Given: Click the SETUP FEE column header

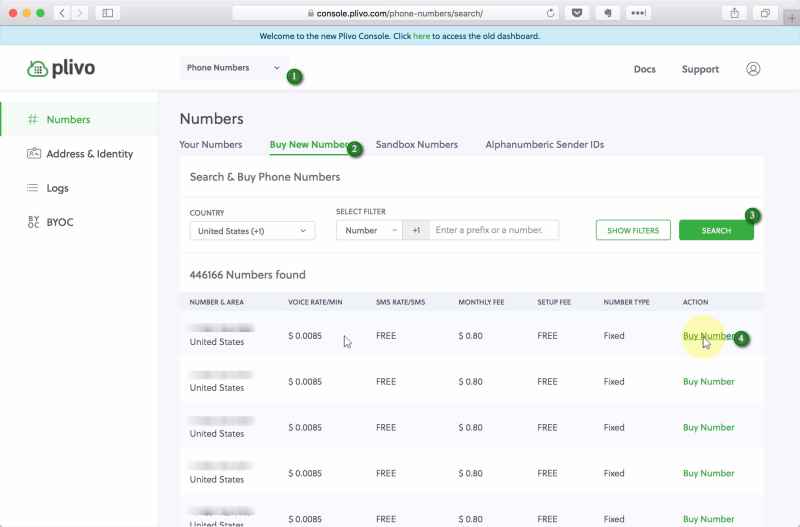Looking at the screenshot, I should point(554,302).
